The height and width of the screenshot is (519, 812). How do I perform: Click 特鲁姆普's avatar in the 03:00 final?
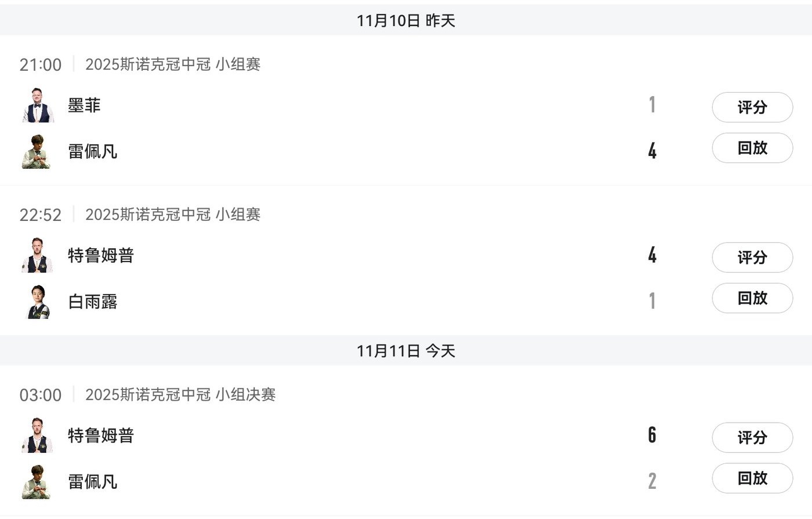click(38, 435)
